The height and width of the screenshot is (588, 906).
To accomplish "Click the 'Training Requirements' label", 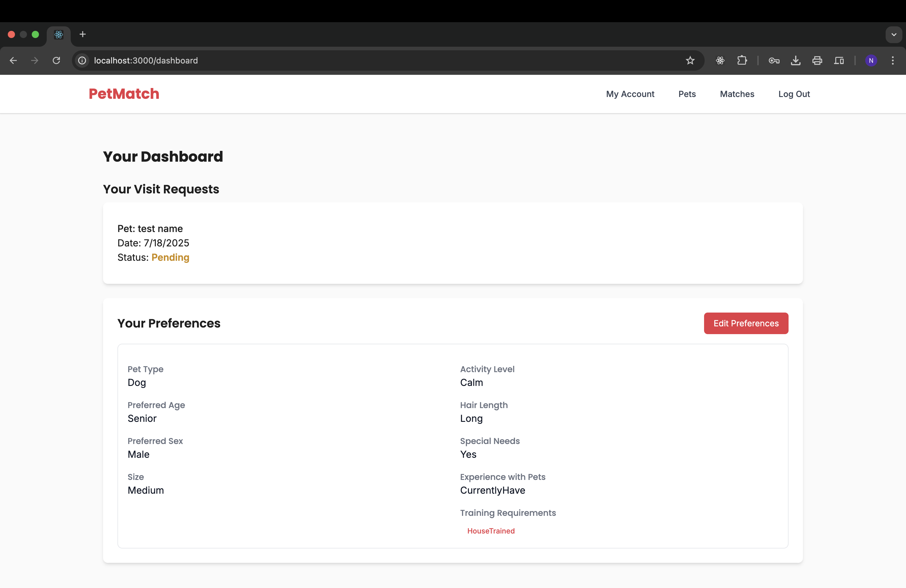I will tap(508, 513).
